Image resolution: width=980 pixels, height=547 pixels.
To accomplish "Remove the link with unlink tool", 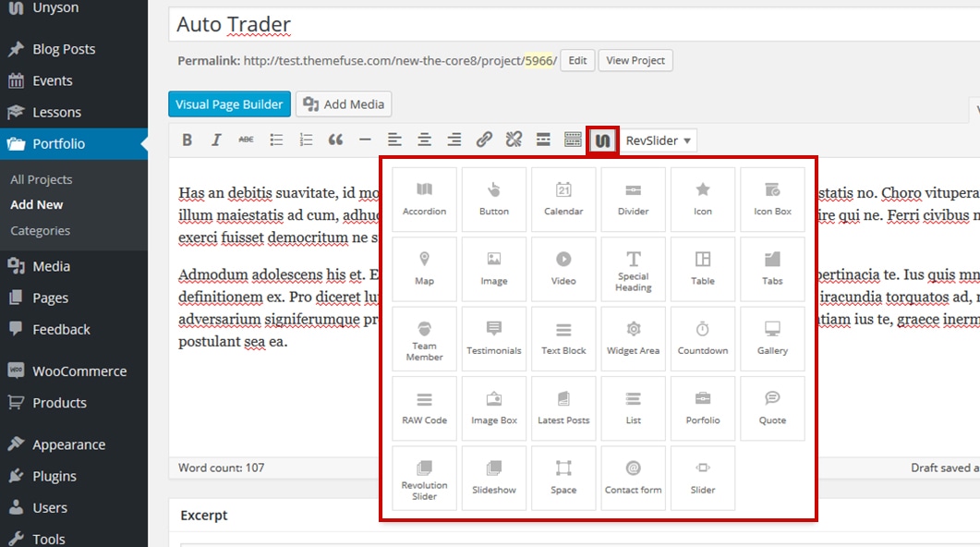I will tap(514, 140).
